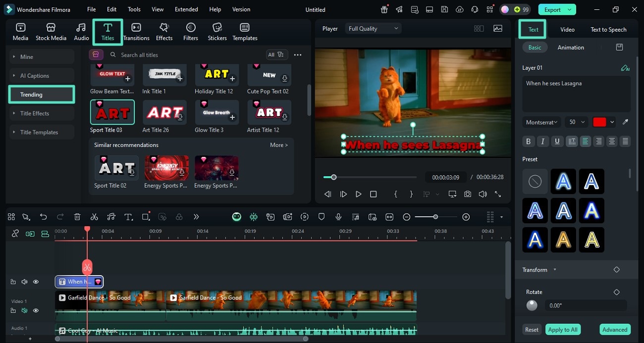Activate the crop tool in timeline toolbar

(x=146, y=217)
